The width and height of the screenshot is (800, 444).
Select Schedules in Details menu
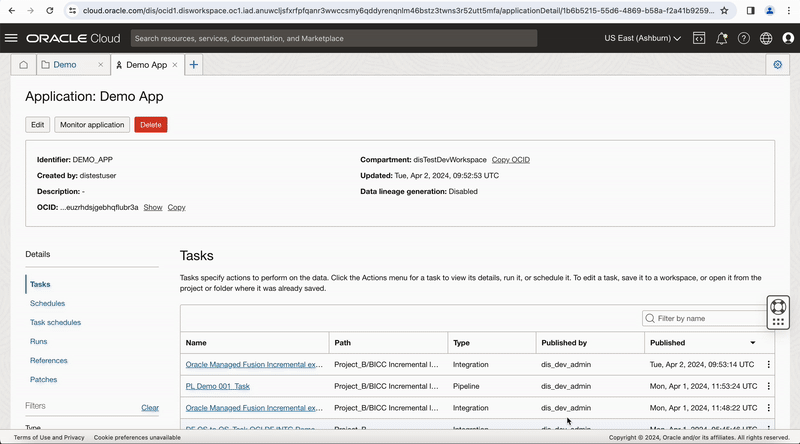pyautogui.click(x=47, y=303)
